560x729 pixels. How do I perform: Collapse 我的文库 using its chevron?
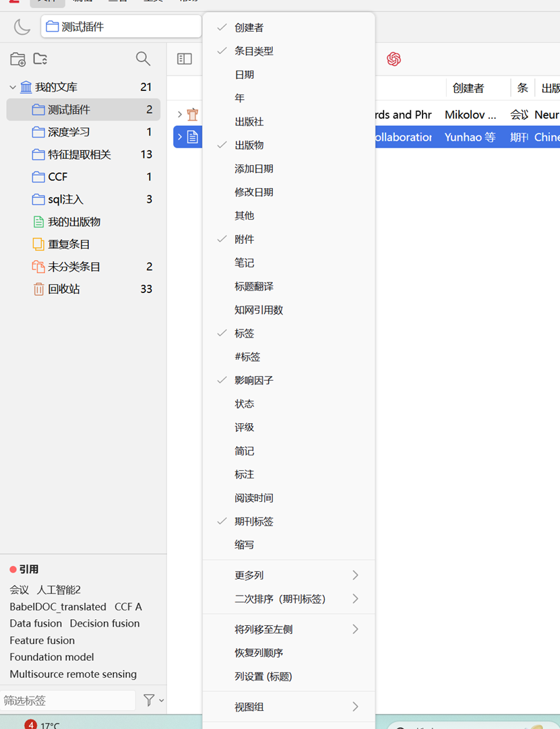pos(11,86)
